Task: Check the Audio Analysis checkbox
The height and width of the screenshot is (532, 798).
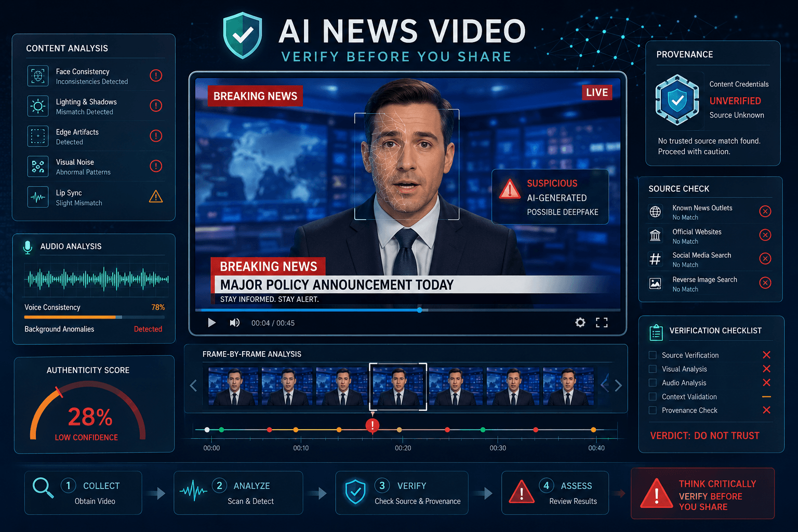Action: point(653,382)
